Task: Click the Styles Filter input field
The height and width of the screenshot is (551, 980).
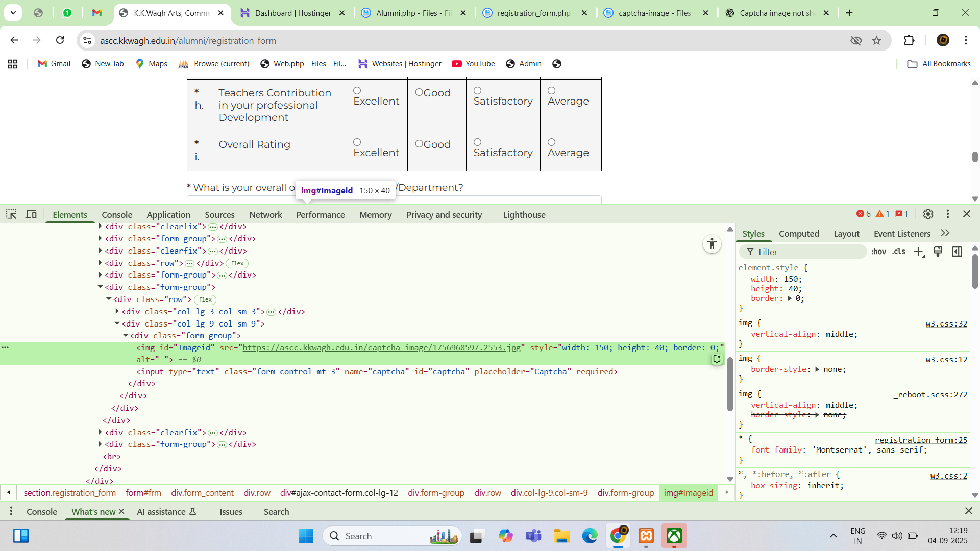Action: pos(803,252)
